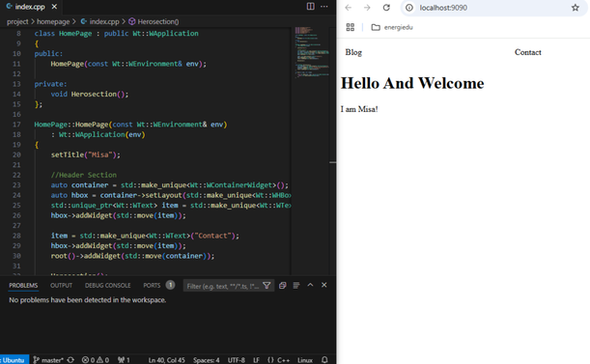Open the energiedu bookmarks folder
This screenshot has height=364, width=590.
(x=392, y=27)
